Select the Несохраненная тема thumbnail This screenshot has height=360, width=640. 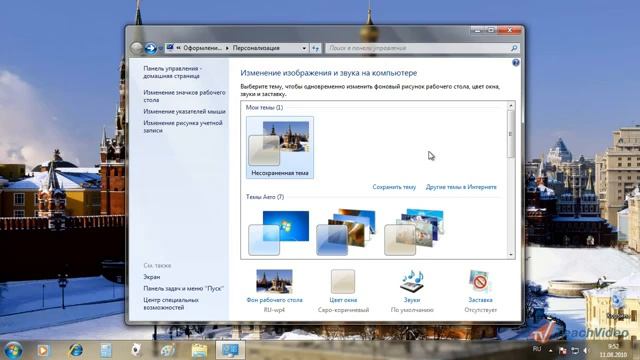(280, 148)
